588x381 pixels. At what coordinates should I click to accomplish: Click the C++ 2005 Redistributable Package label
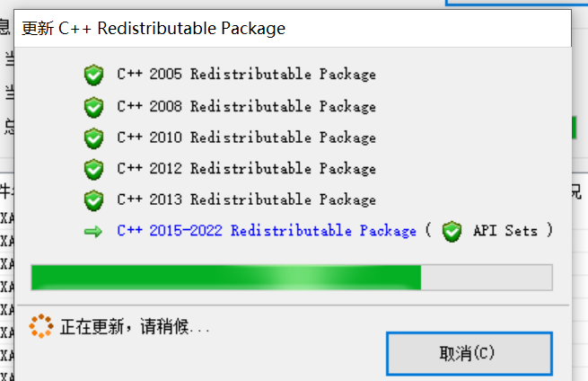pos(246,74)
